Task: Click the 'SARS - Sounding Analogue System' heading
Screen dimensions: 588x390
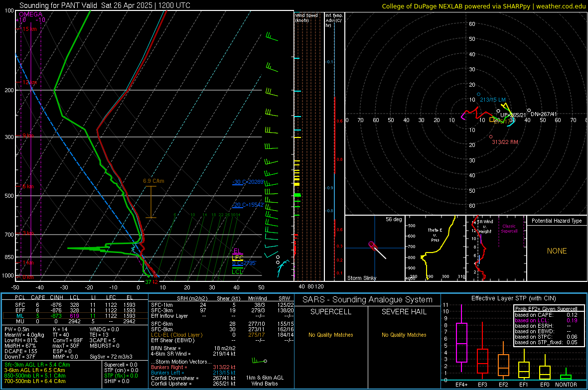Action: coord(367,300)
